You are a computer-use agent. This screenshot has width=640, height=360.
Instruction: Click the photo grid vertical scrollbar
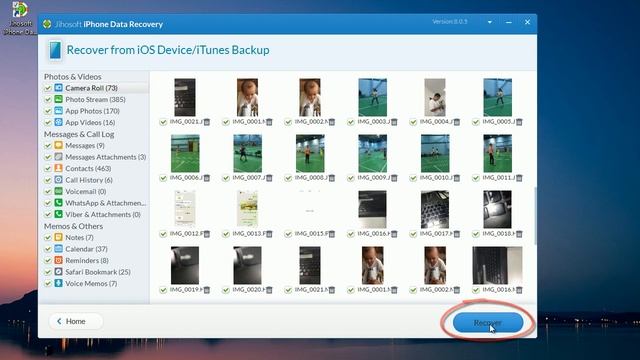click(535, 216)
